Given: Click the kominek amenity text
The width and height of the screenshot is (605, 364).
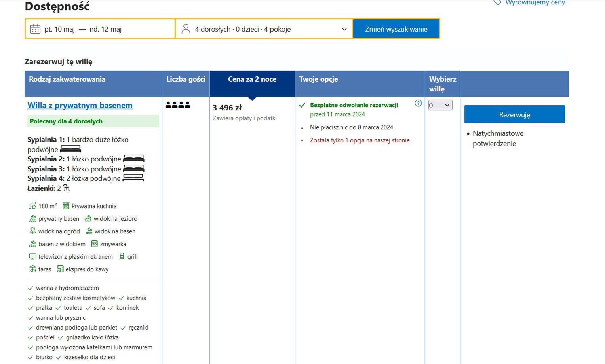Looking at the screenshot, I should (127, 308).
